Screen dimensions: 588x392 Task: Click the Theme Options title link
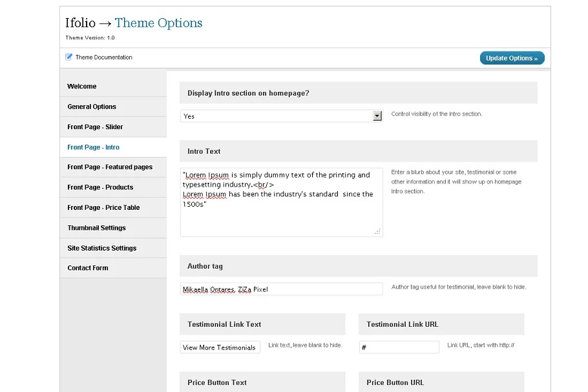(158, 23)
